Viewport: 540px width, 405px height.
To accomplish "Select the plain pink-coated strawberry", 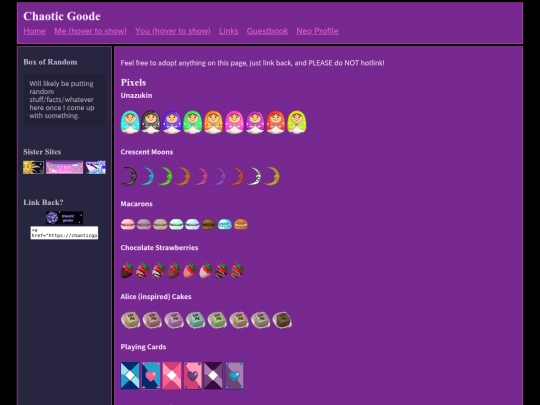I will click(x=190, y=271).
